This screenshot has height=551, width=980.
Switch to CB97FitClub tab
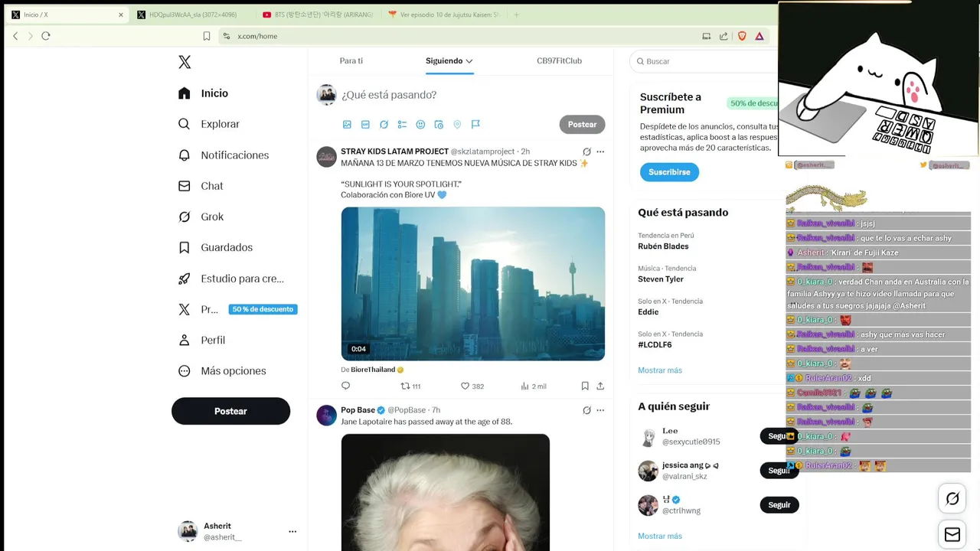559,60
